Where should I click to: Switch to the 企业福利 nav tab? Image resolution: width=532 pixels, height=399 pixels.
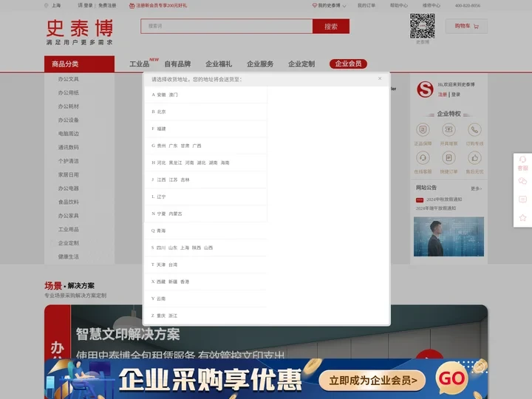[x=219, y=64]
